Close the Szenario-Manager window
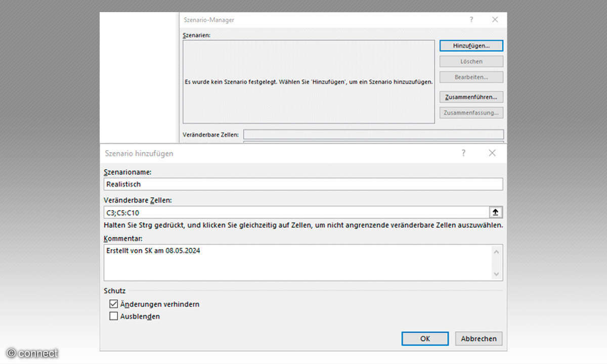 pos(495,20)
